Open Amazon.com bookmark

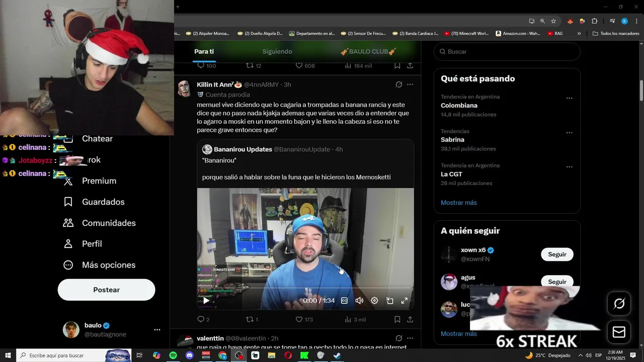coord(518,34)
